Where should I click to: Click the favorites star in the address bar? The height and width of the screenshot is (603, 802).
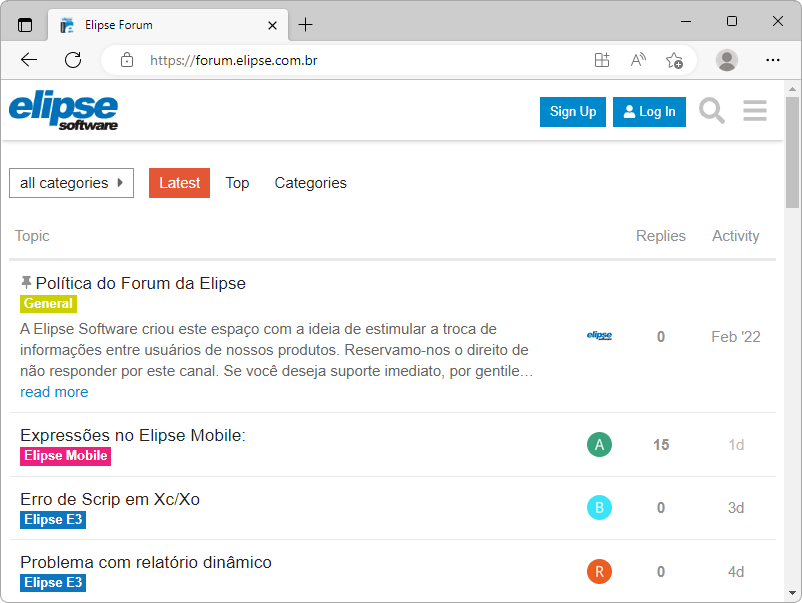[x=675, y=60]
